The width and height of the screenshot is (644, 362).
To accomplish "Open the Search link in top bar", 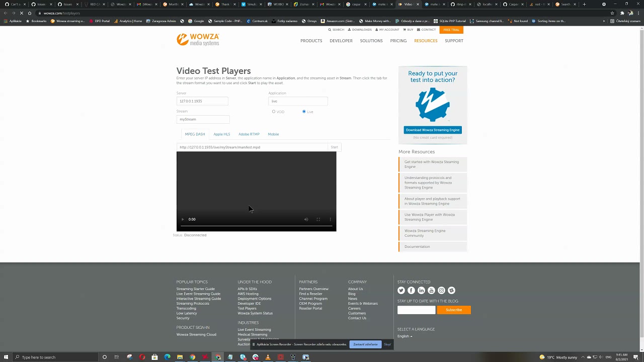I will pos(337,30).
